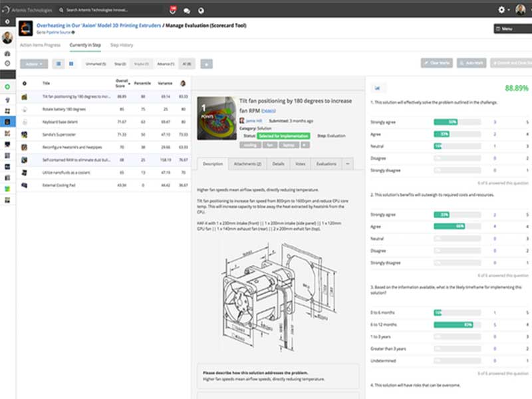Open the chat messages icon in top bar
Screen dimensions: 532x399
pos(186,10)
